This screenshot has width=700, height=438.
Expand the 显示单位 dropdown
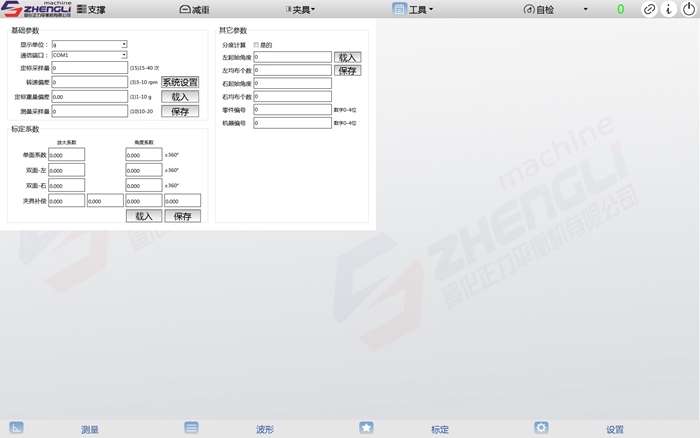(x=124, y=45)
